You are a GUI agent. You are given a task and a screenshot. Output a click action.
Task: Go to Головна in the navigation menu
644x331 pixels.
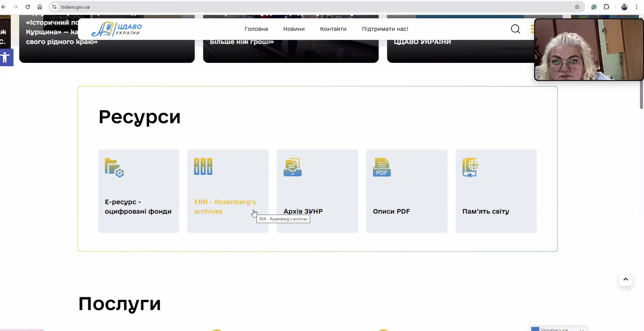point(256,29)
